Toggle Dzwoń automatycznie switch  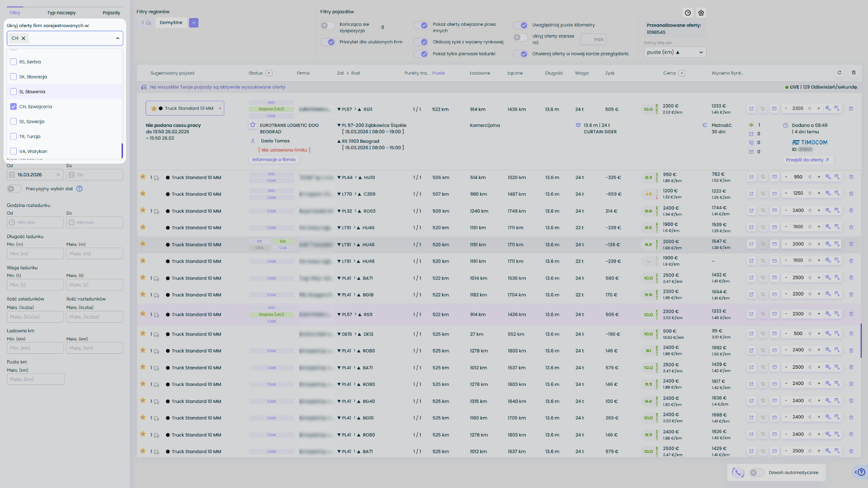point(756,473)
